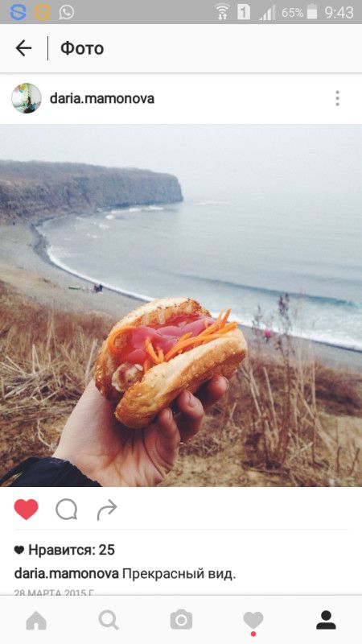Tap the WhatsApp notification icon
The height and width of the screenshot is (644, 362).
[x=67, y=12]
